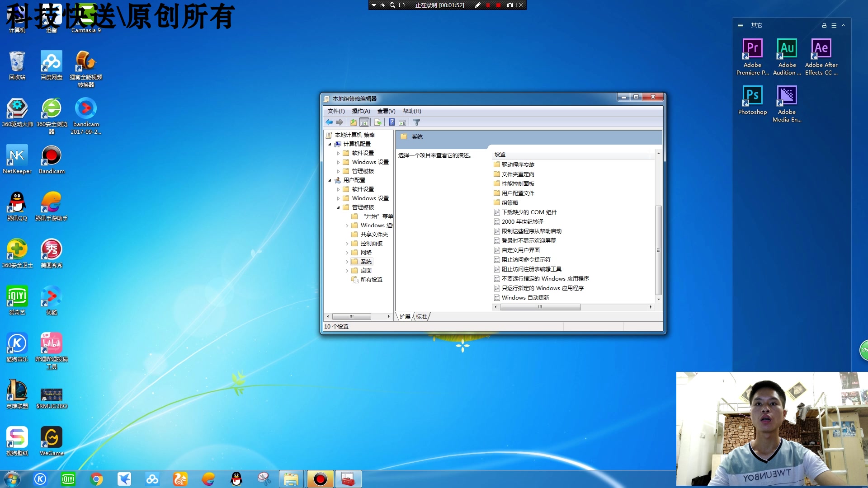Image resolution: width=868 pixels, height=488 pixels.
Task: Click the settings list vertical scrollbar thumb
Action: tap(658, 250)
